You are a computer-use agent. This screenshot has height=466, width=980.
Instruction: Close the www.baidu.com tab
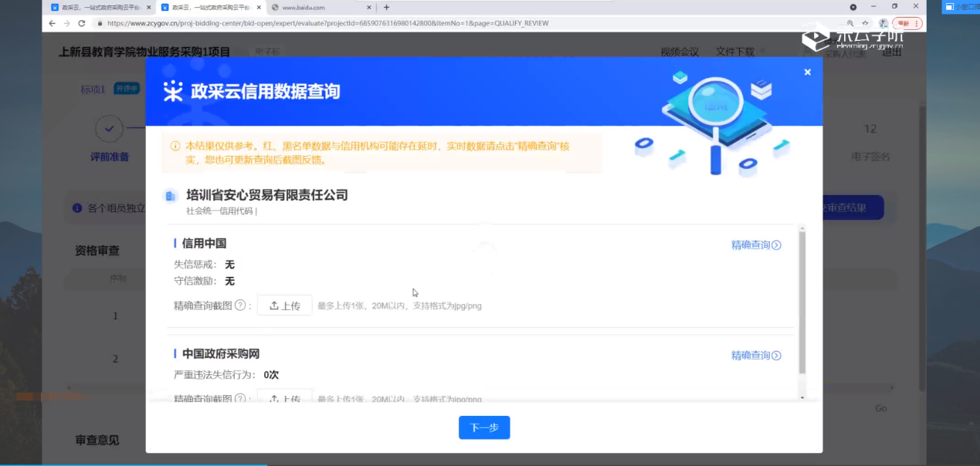[x=369, y=7]
